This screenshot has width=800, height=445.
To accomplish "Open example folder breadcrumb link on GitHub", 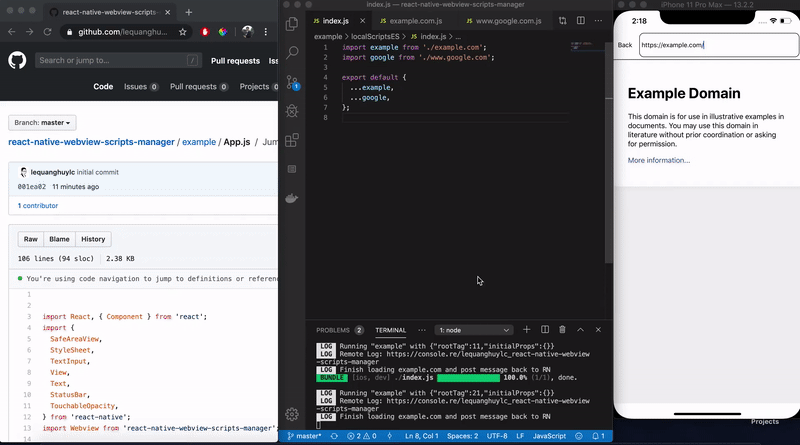I will click(x=199, y=142).
